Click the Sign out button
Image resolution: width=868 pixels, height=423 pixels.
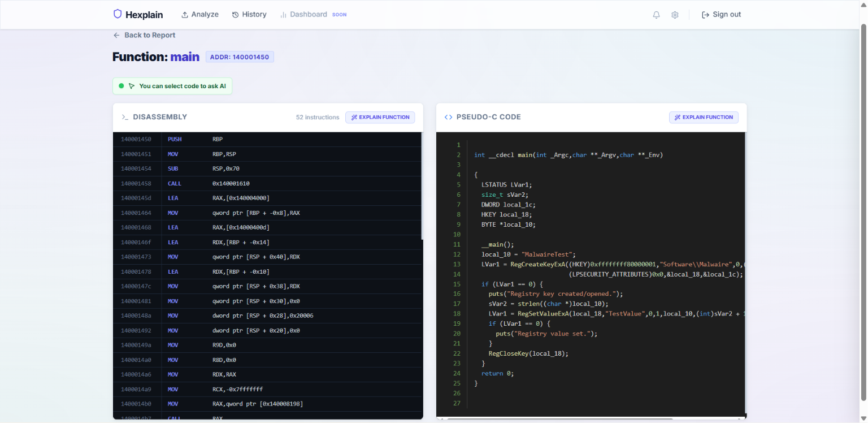point(721,15)
